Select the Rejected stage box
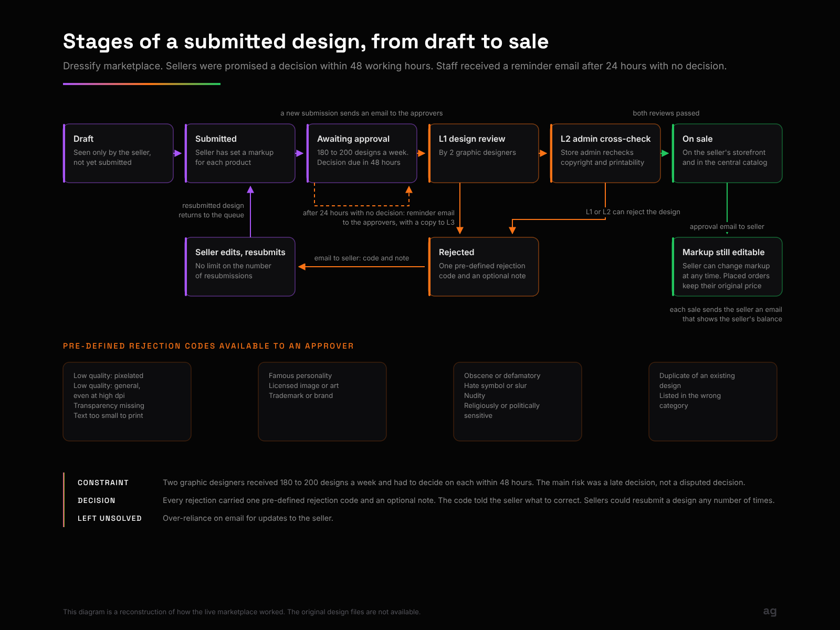This screenshot has height=630, width=840. (484, 267)
